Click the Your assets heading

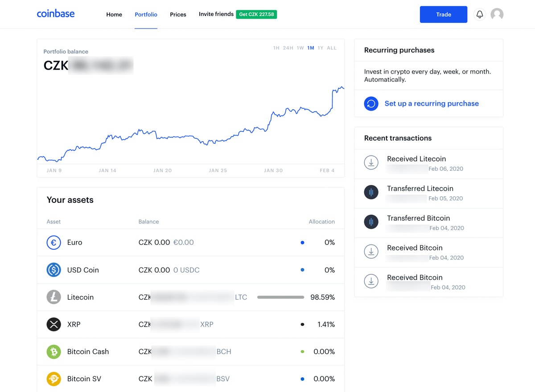(x=70, y=200)
